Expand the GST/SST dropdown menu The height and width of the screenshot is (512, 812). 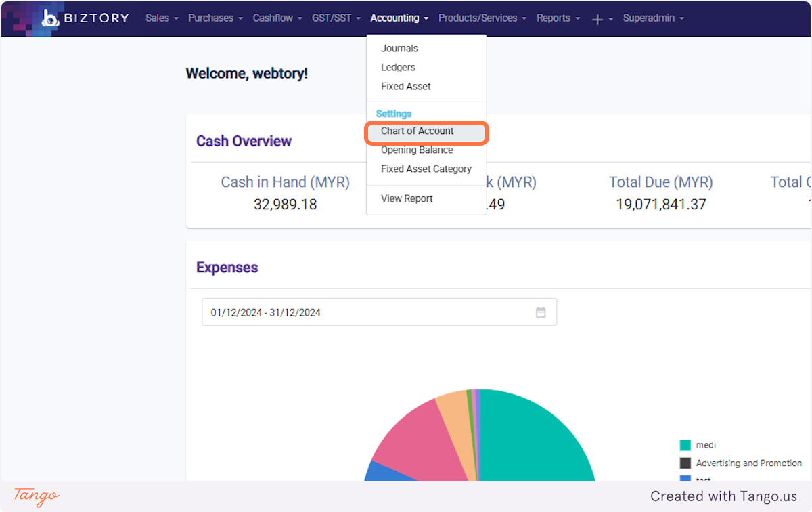(336, 18)
